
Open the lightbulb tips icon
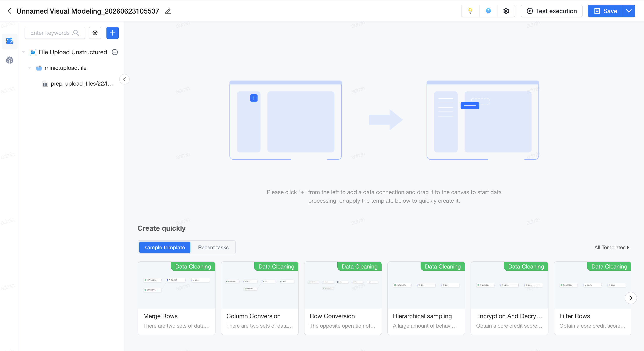470,11
